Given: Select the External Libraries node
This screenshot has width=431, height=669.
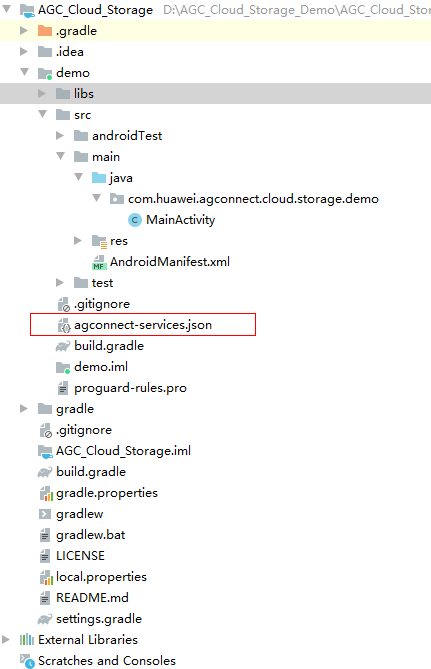Looking at the screenshot, I should 88,640.
